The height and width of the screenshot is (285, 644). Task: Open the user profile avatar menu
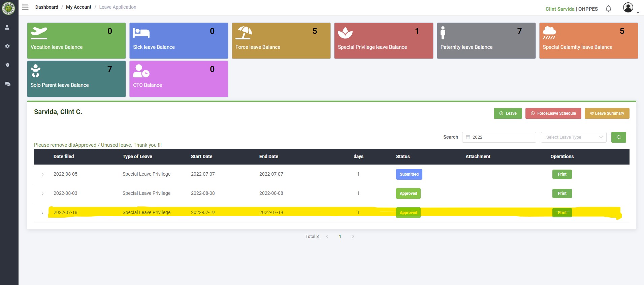[628, 8]
